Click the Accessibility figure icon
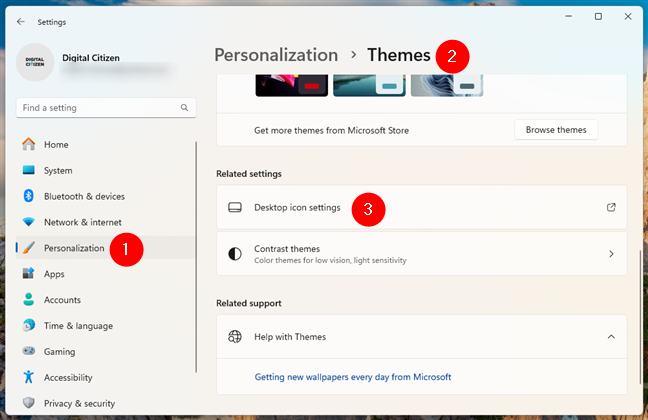 point(29,377)
